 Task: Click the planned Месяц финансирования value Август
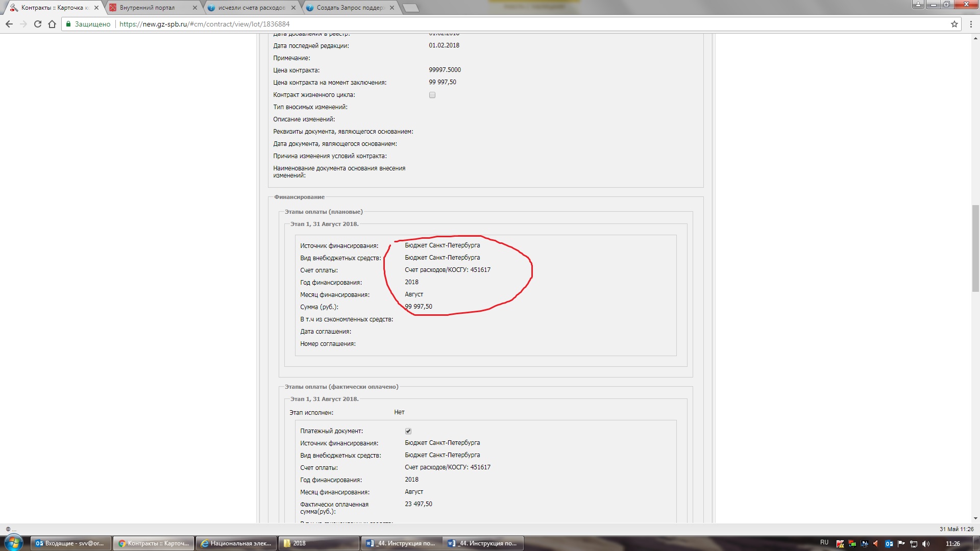coord(414,294)
